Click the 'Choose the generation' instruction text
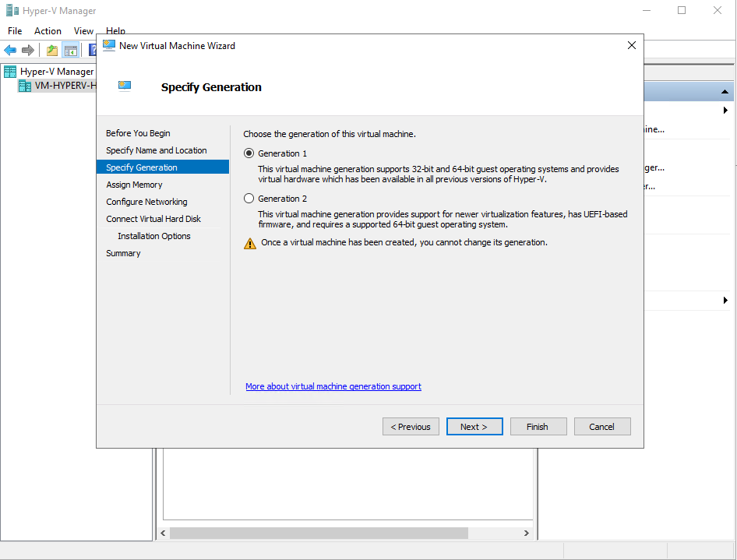Viewport: 737px width, 560px height. [329, 134]
